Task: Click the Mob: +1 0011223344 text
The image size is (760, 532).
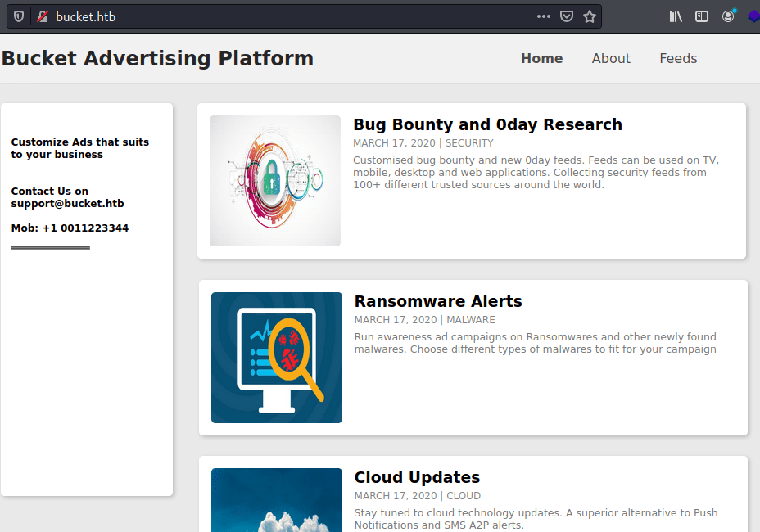Action: [70, 228]
